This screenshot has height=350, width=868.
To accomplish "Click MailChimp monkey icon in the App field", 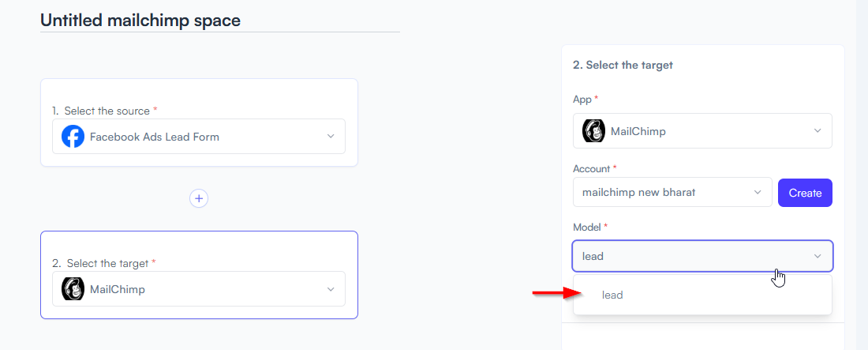I will (594, 131).
